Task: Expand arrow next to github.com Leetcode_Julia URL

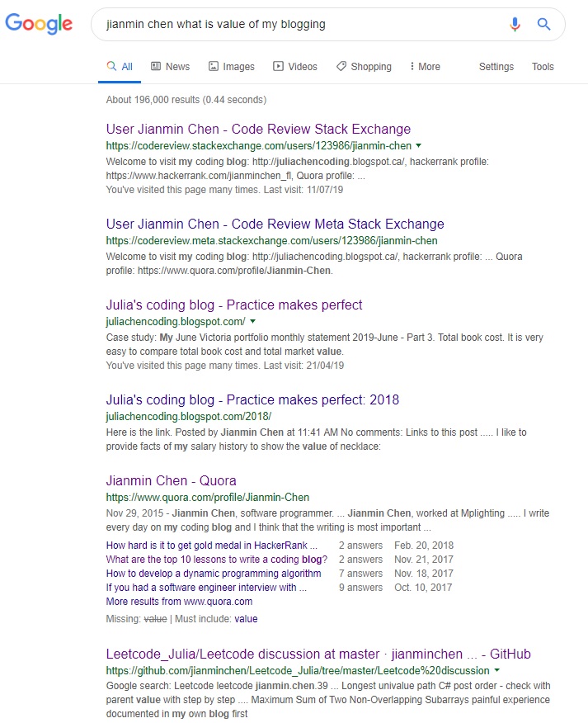Action: coord(496,670)
